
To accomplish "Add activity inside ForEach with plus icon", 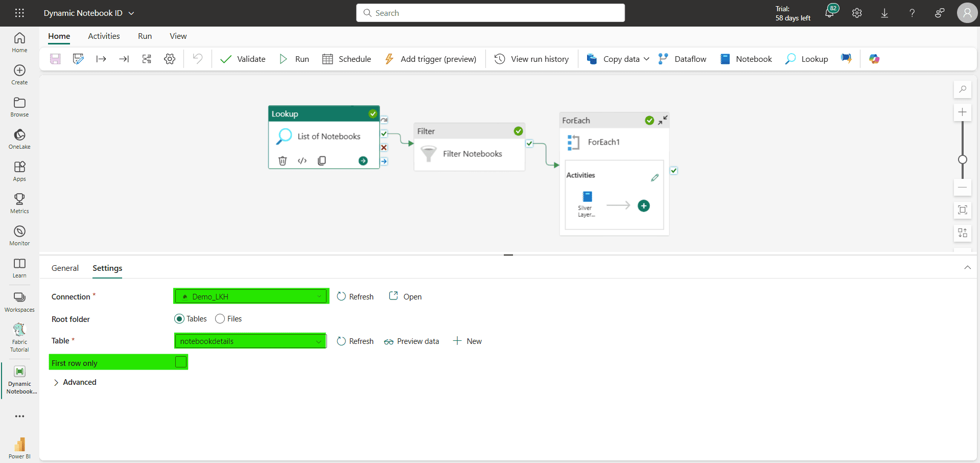I will (644, 206).
